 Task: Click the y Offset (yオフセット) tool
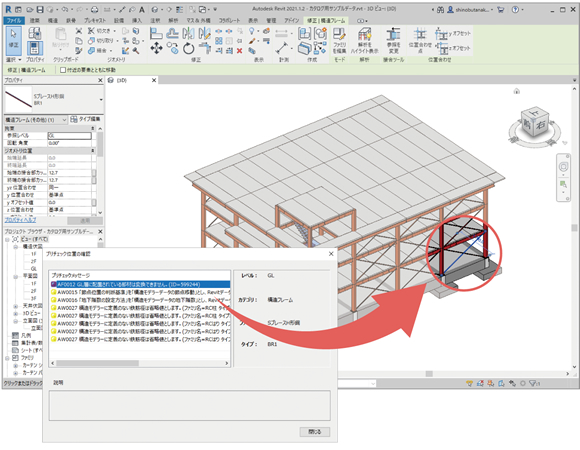453,34
